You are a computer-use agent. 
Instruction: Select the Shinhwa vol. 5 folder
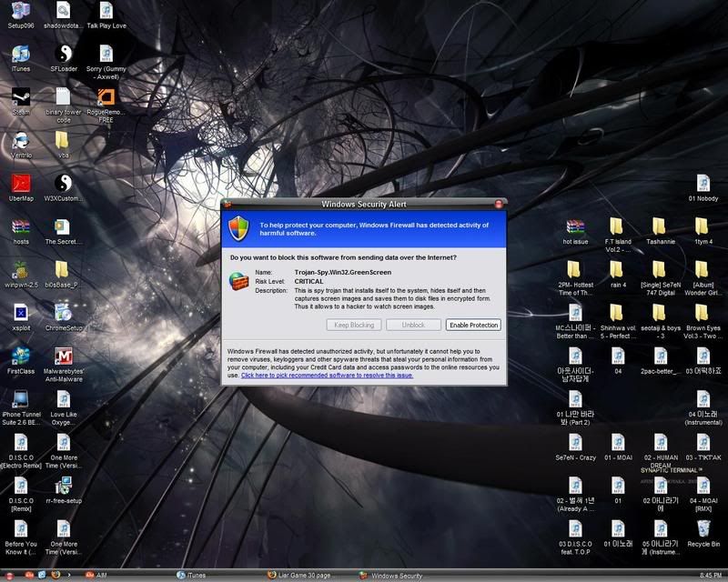[x=618, y=313]
